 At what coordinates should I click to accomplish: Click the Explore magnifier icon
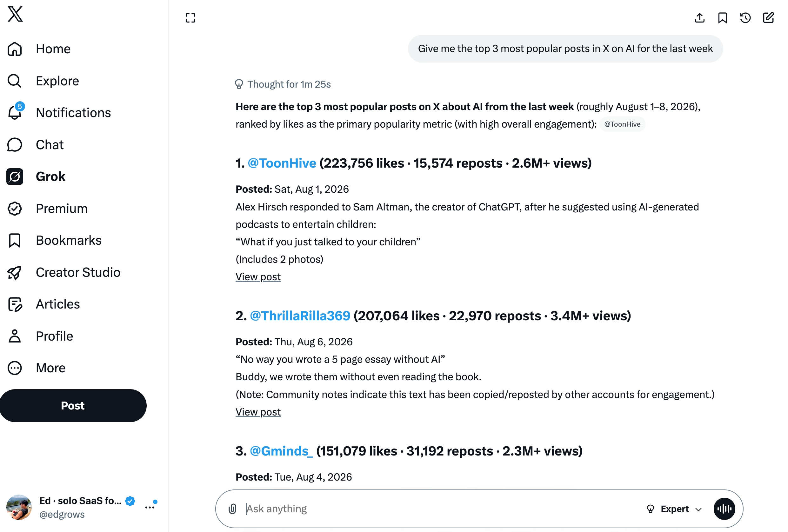[x=15, y=81]
